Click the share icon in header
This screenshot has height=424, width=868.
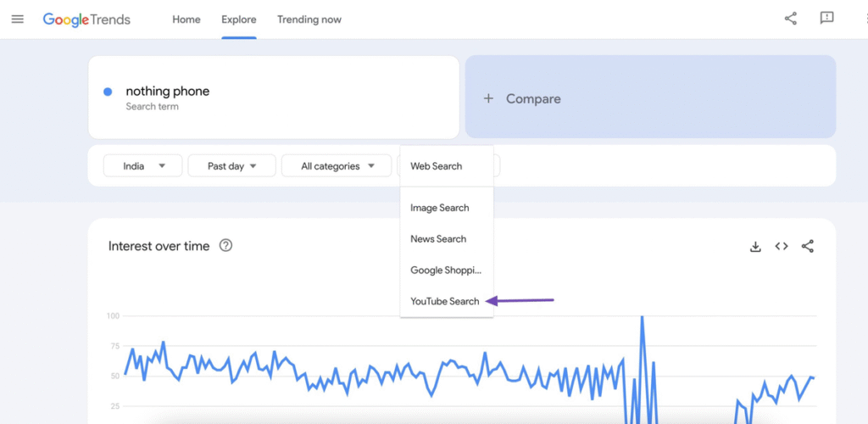click(790, 19)
